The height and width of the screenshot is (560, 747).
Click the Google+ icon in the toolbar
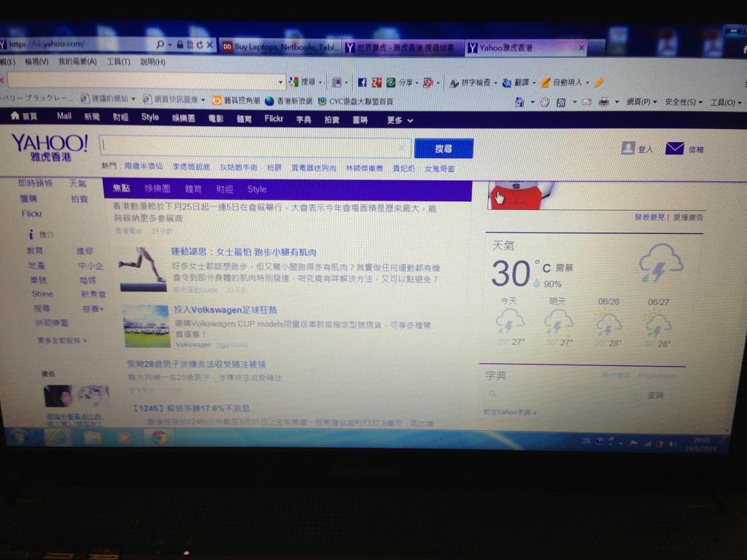(x=376, y=82)
